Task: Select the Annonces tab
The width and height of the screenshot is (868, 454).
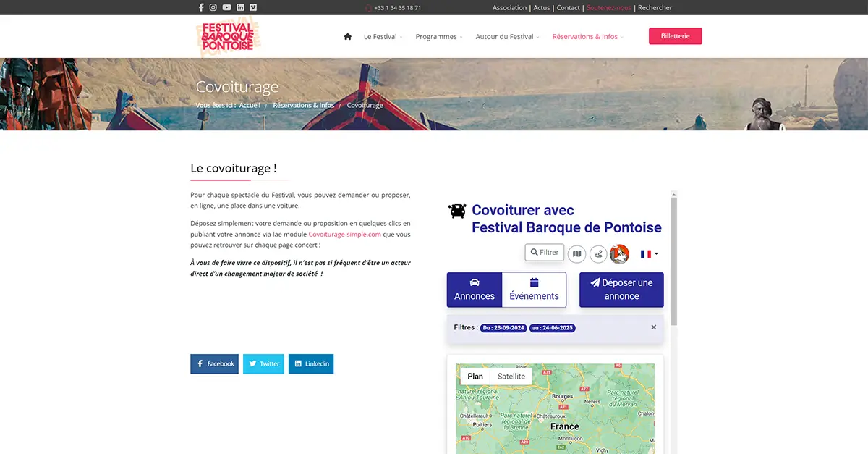Action: click(x=475, y=290)
